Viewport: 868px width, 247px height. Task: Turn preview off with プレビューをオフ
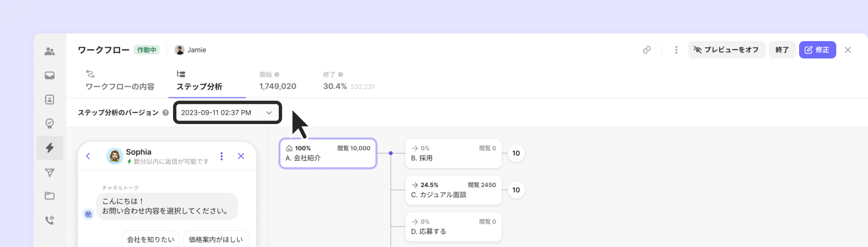726,50
